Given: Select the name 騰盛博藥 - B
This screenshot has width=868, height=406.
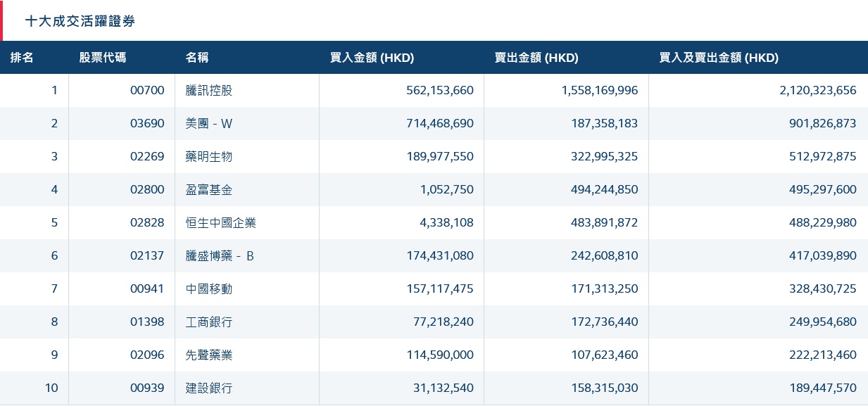Looking at the screenshot, I should pos(220,255).
